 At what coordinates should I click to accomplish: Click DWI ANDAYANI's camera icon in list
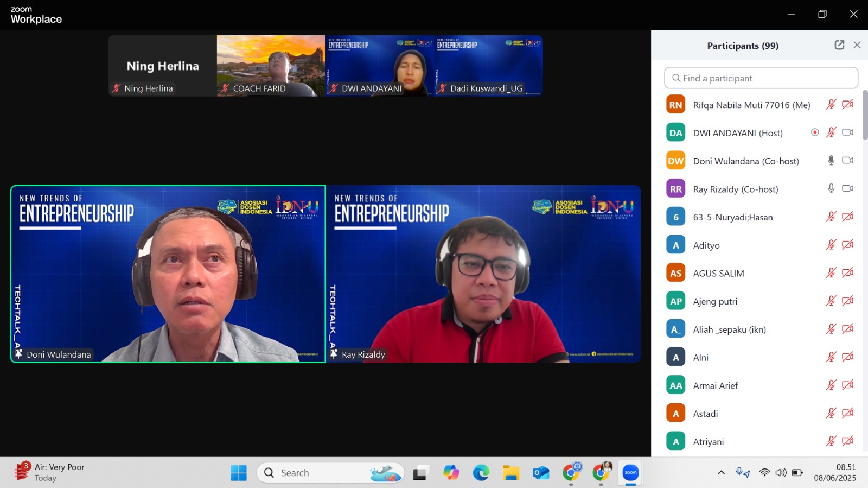tap(847, 132)
